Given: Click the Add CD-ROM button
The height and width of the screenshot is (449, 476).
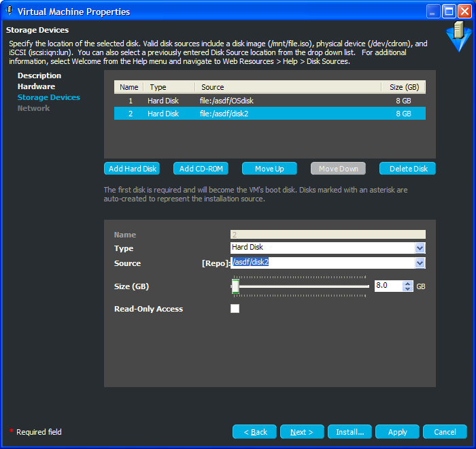Looking at the screenshot, I should [201, 169].
